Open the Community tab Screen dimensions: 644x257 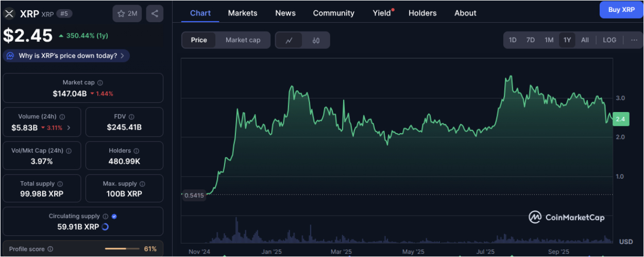(334, 13)
